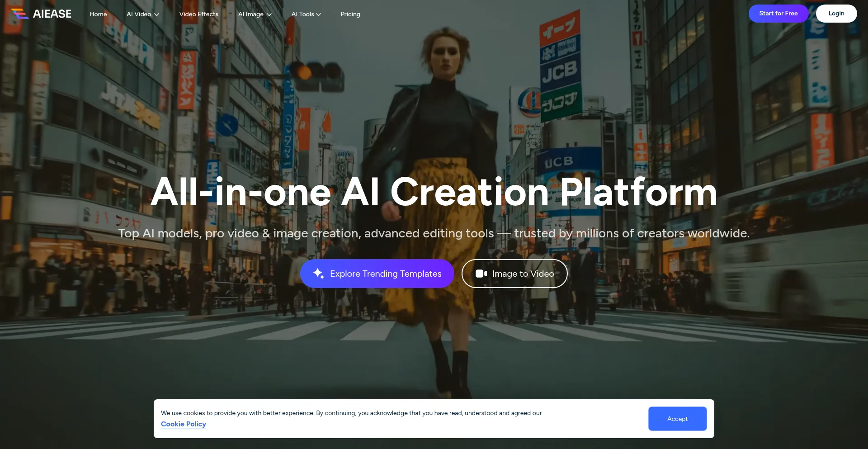Expand the AI Video dropdown chevron
The height and width of the screenshot is (449, 868).
pos(157,14)
